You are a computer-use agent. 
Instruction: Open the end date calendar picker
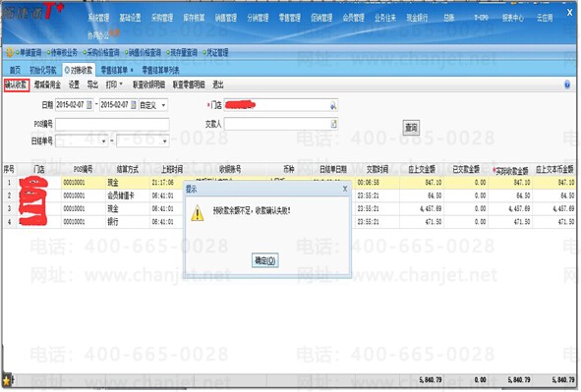click(x=134, y=105)
